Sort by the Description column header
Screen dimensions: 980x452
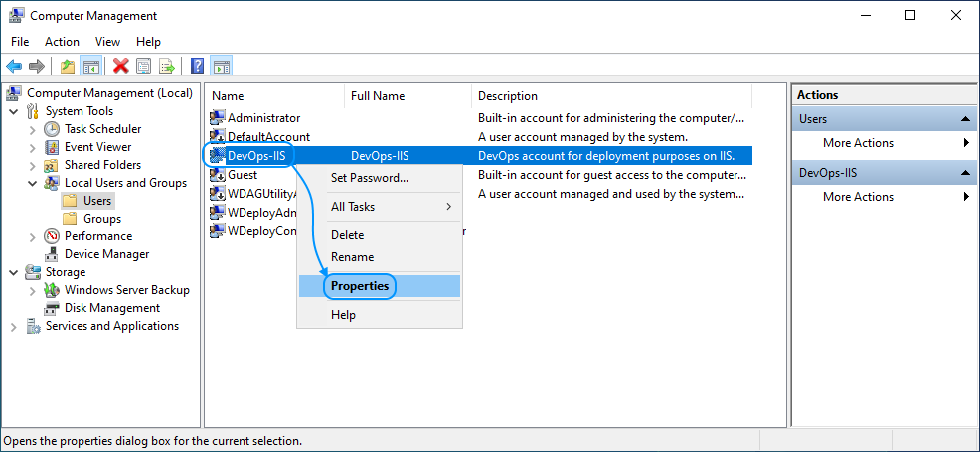click(x=612, y=96)
